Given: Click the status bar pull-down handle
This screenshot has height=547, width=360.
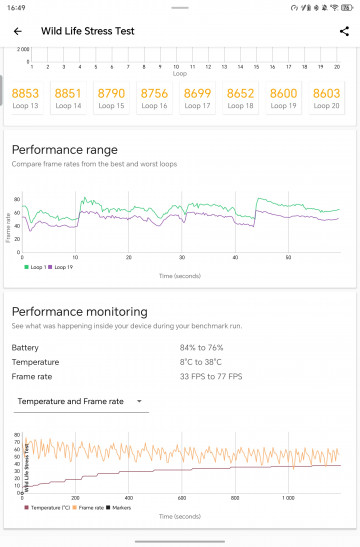Looking at the screenshot, I should (x=180, y=8).
